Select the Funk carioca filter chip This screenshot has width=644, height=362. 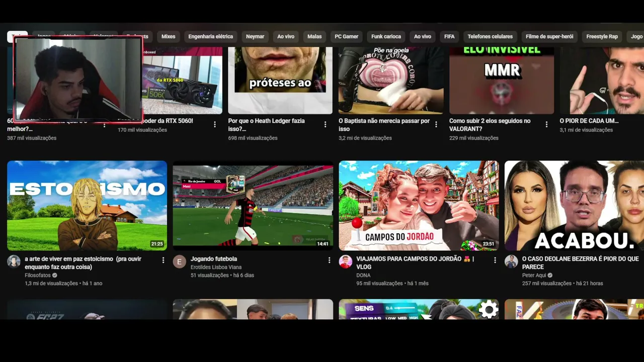tap(386, 37)
